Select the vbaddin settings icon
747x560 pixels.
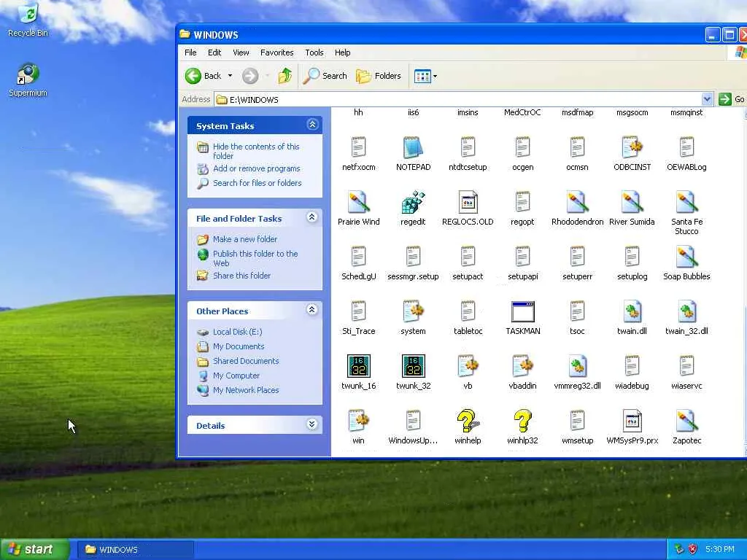point(522,366)
